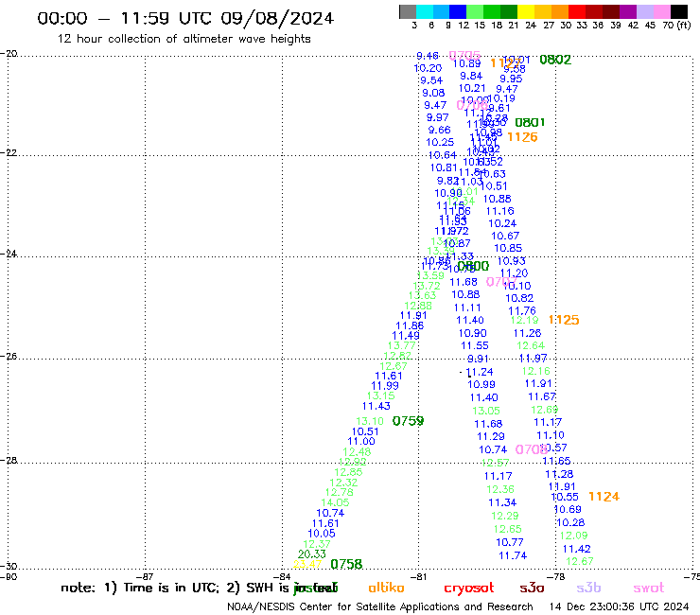Click the '-81' longitude axis label
The image size is (700, 615).
tap(419, 576)
